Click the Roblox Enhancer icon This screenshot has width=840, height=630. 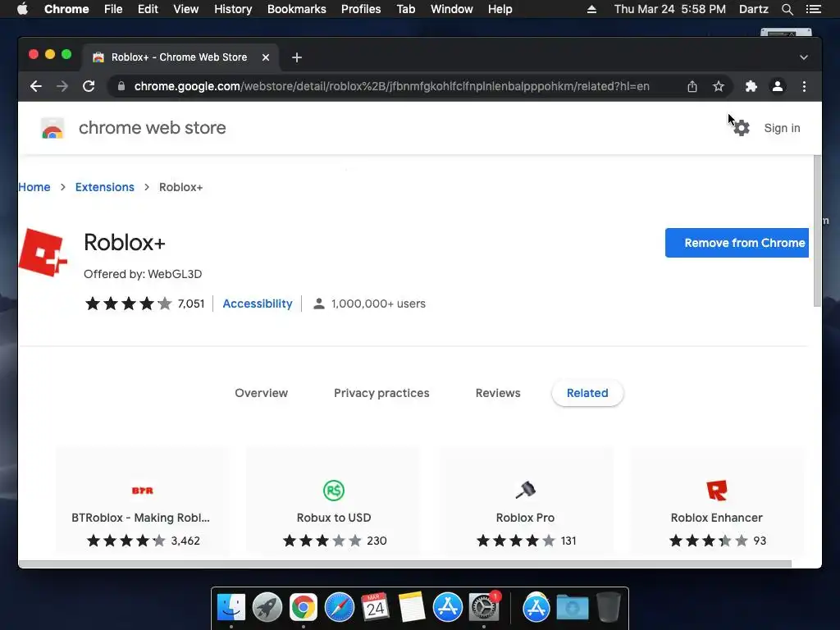pos(717,491)
